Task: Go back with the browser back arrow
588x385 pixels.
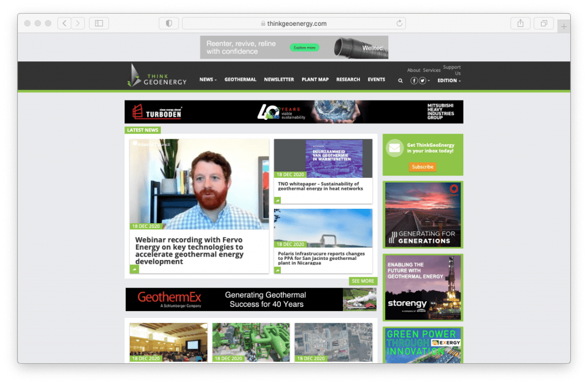Action: click(x=64, y=24)
